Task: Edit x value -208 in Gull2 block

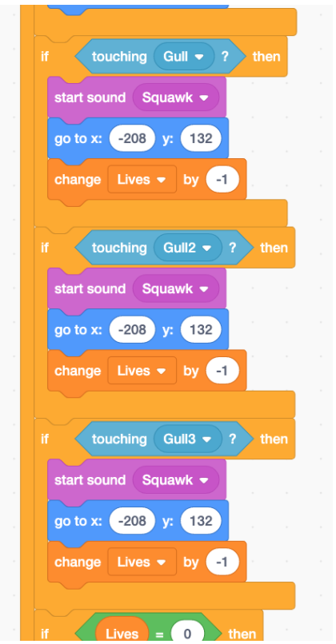Action: 132,330
